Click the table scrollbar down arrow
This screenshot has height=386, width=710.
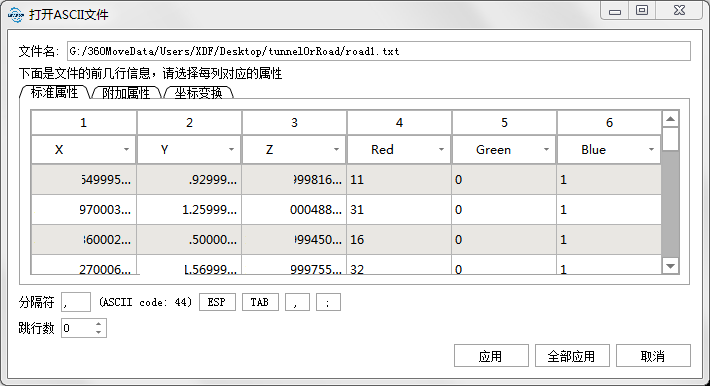point(671,265)
